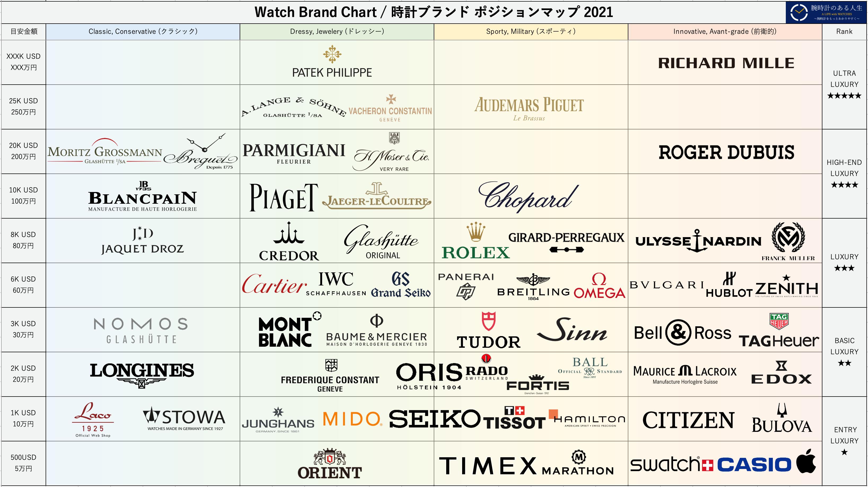Click the Richard Mille brand name
868x487 pixels.
726,63
